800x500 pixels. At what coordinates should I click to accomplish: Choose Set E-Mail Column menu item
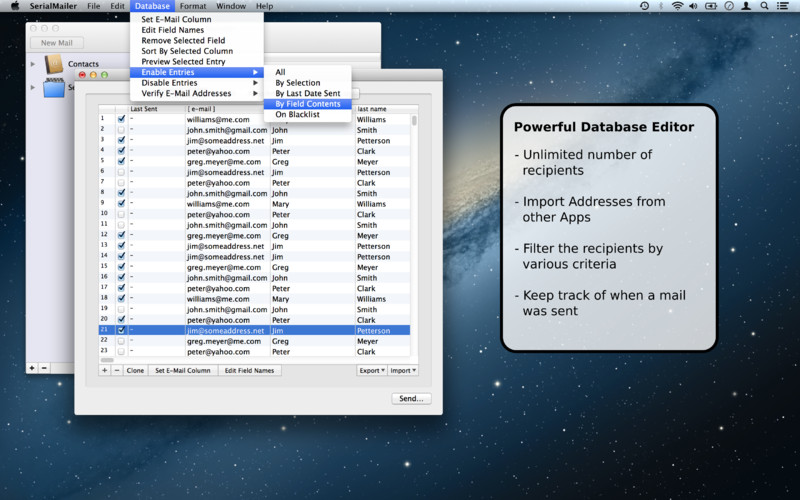pyautogui.click(x=197, y=19)
